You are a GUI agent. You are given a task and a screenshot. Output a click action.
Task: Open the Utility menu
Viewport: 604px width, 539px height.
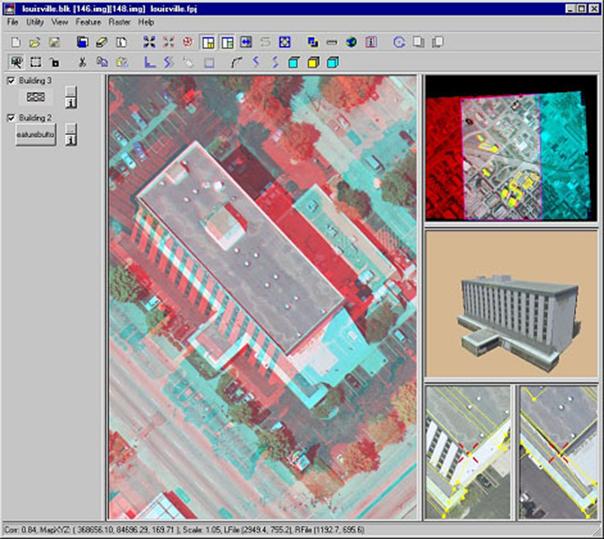35,21
